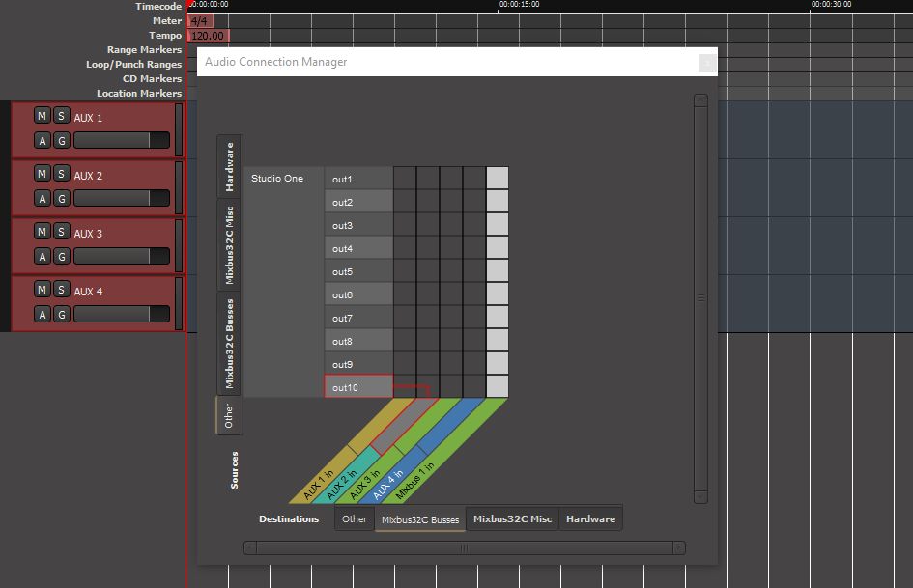Switch to the Hardware sources tab

[x=229, y=166]
